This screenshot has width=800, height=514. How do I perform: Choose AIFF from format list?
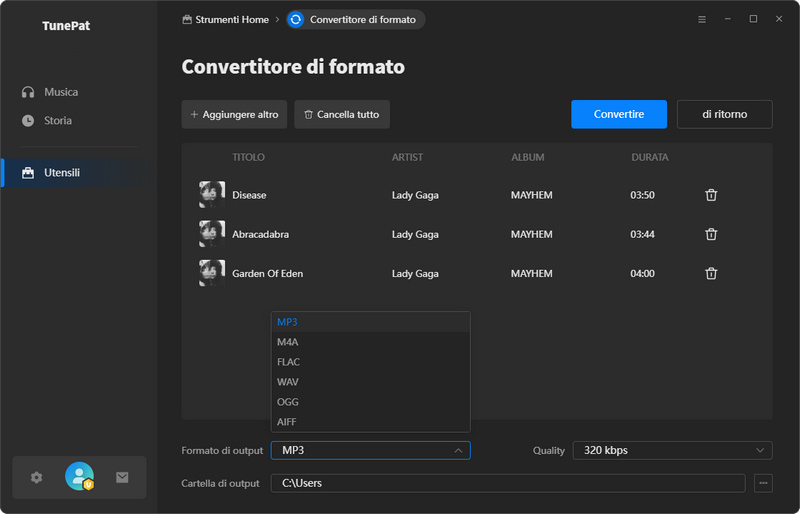pyautogui.click(x=370, y=422)
